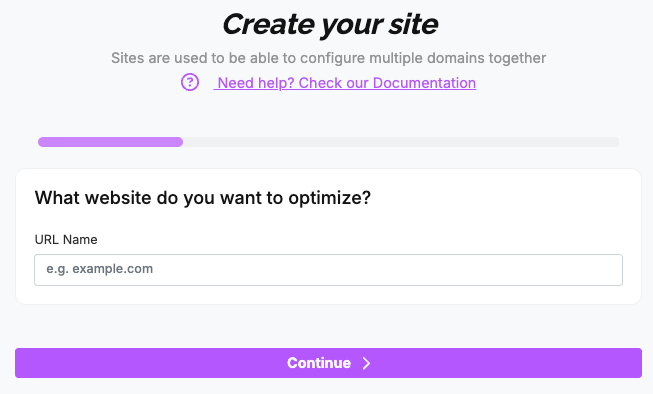Viewport: 653px width, 394px height.
Task: Click the 'Need help?' text in the link
Action: [x=256, y=83]
